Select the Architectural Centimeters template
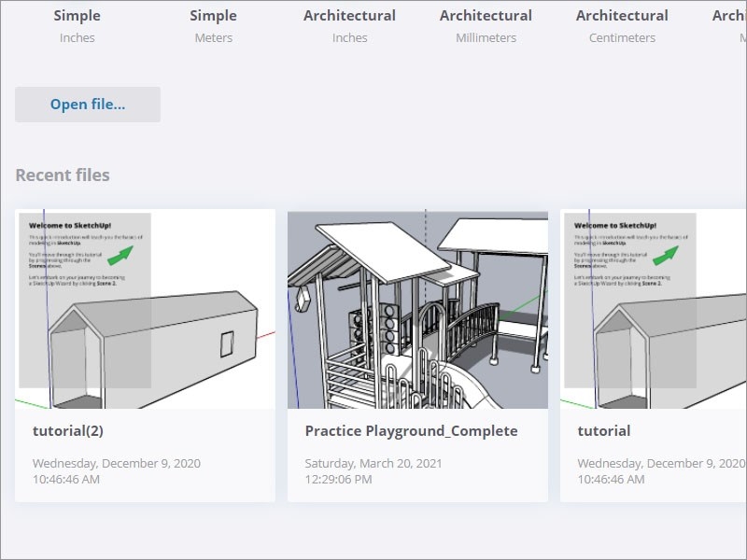This screenshot has height=560, width=747. coord(622,24)
